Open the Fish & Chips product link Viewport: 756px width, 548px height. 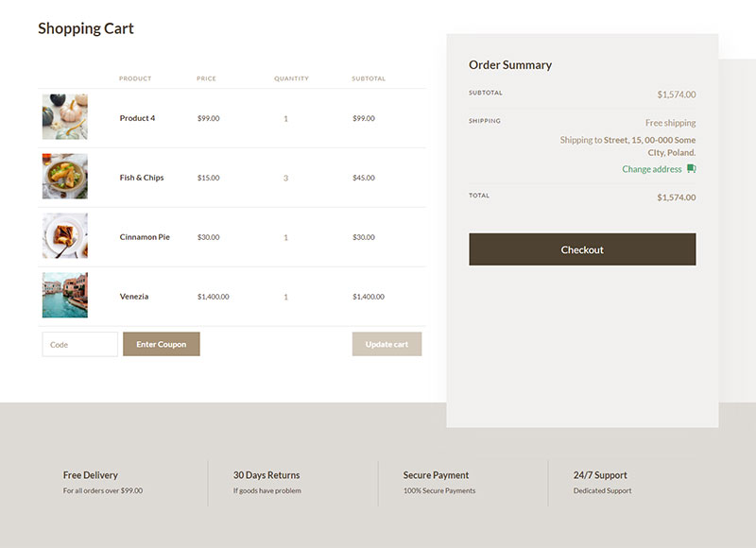click(x=142, y=178)
